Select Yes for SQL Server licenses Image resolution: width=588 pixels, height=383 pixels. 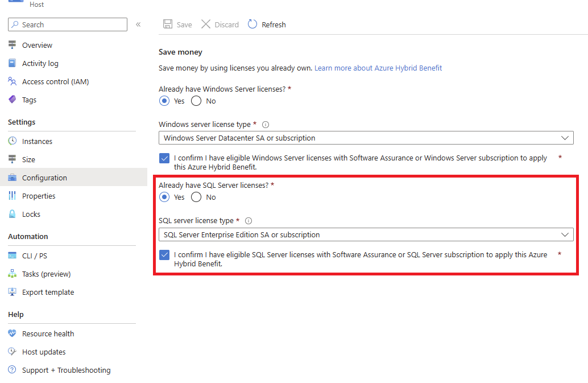[164, 197]
